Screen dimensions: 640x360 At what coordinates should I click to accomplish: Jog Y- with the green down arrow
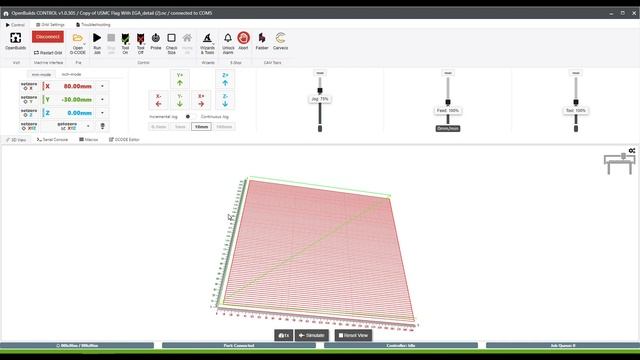(x=180, y=100)
